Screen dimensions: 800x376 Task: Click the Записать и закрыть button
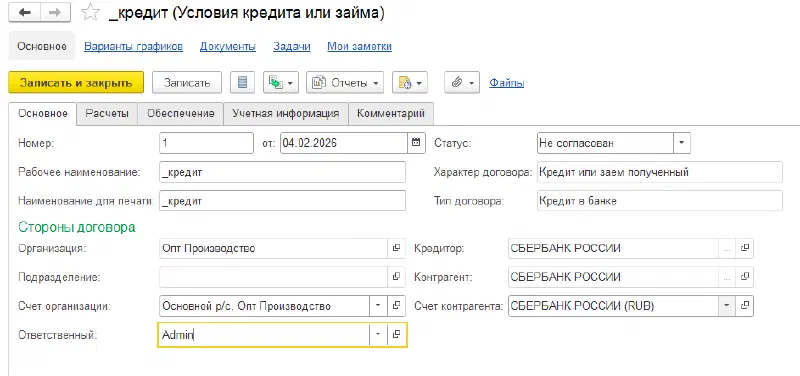[76, 83]
